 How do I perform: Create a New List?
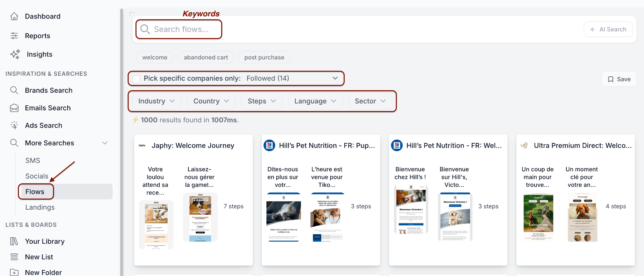click(39, 257)
